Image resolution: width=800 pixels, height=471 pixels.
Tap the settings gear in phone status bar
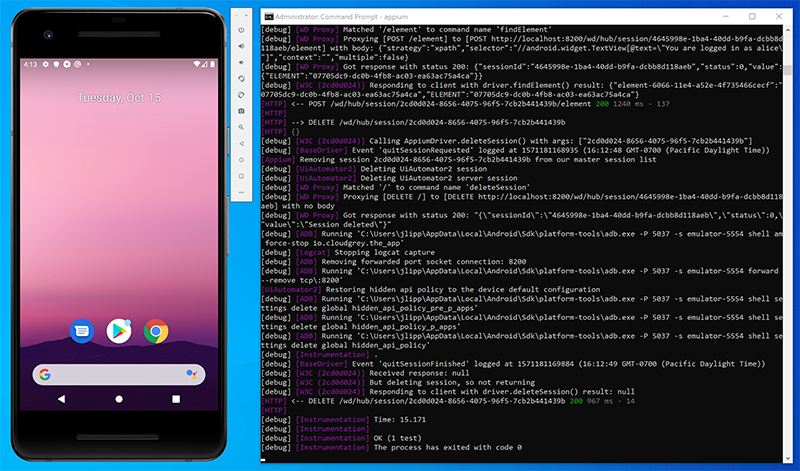coord(45,64)
